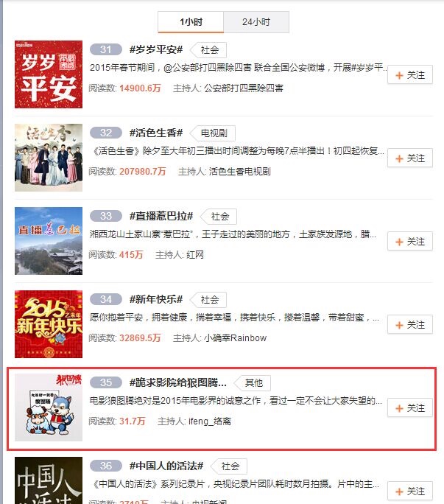This screenshot has width=444, height=504.
Task: Open the #活色生香# topic title
Action: pyautogui.click(x=156, y=133)
